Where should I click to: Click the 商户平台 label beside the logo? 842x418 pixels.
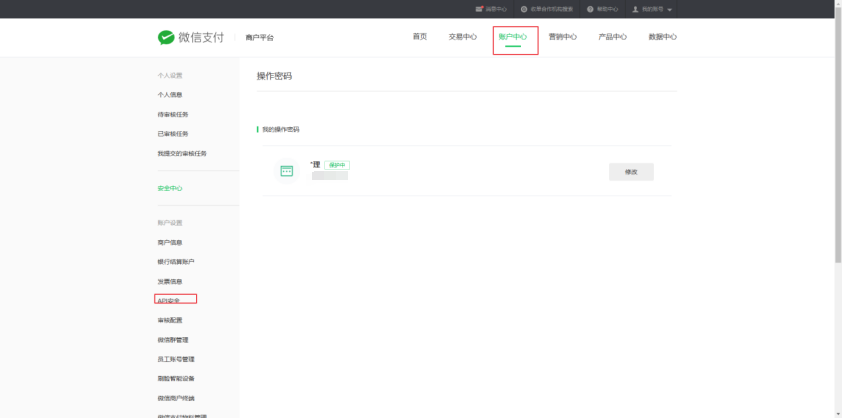[259, 38]
